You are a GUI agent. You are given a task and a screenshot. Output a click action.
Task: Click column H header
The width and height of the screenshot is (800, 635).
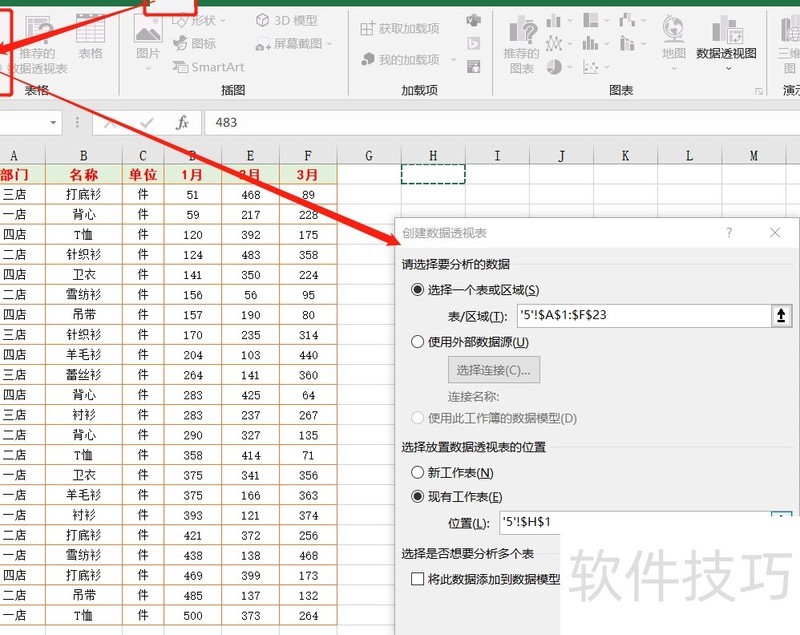click(x=432, y=156)
